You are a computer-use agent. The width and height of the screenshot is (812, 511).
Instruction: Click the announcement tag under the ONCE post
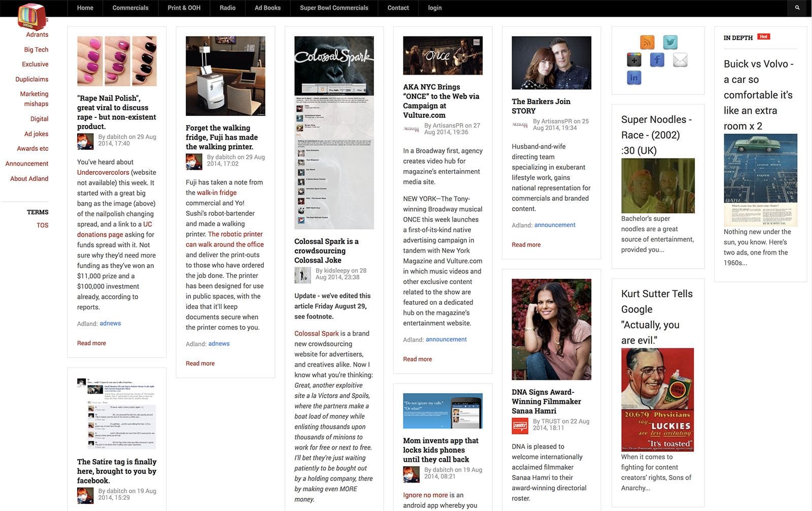[x=446, y=339]
